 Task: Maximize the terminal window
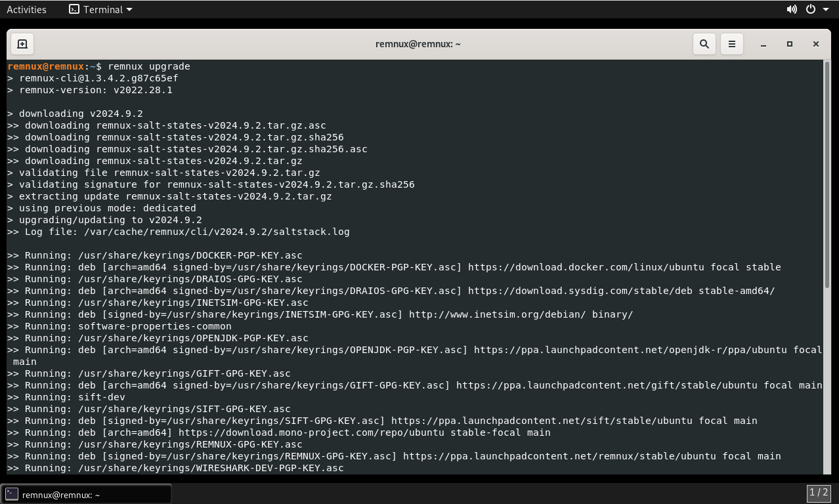(790, 44)
